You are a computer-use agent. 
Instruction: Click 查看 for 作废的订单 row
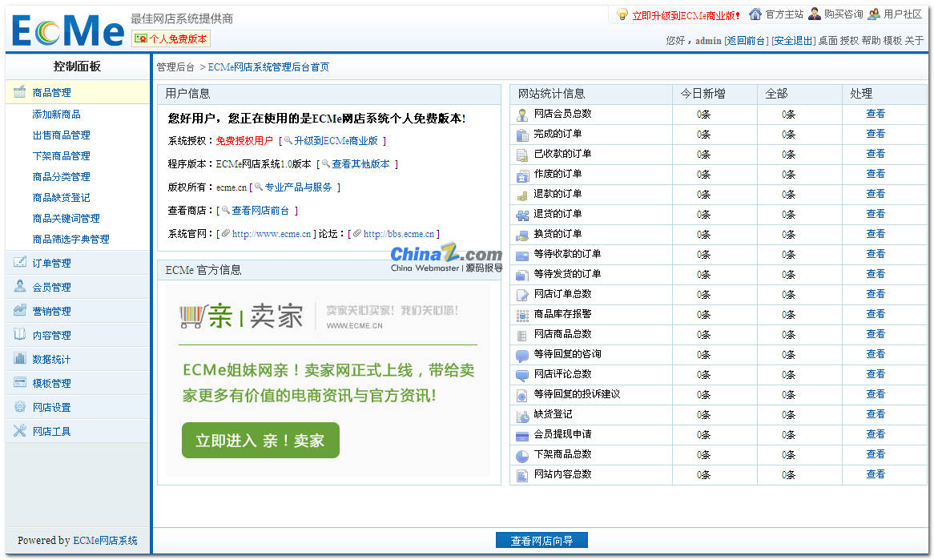pyautogui.click(x=876, y=173)
